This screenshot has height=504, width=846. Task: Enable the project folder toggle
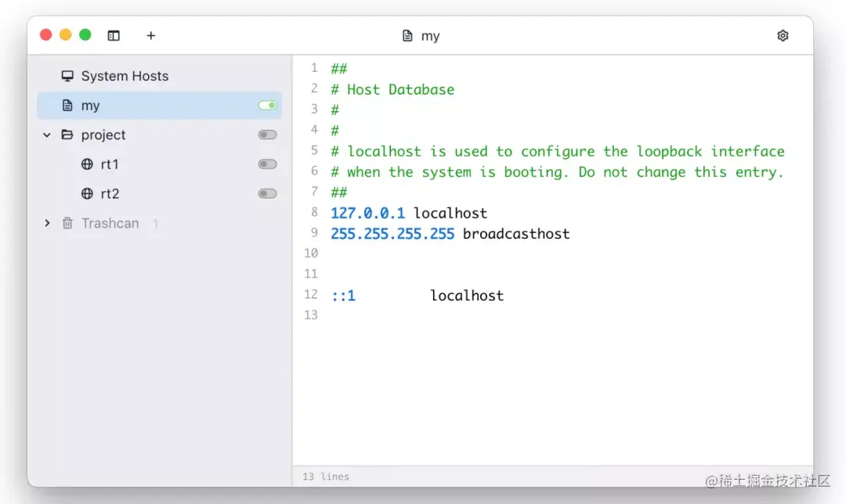(267, 135)
